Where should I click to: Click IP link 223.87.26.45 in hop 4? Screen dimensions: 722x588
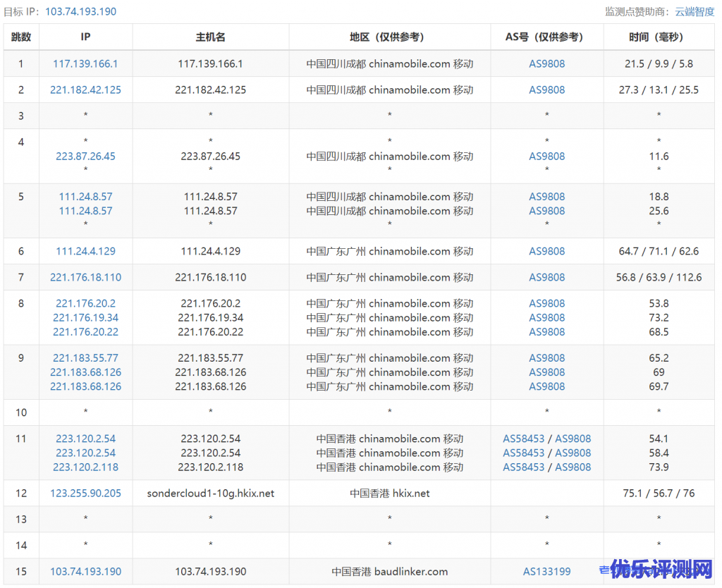point(85,156)
